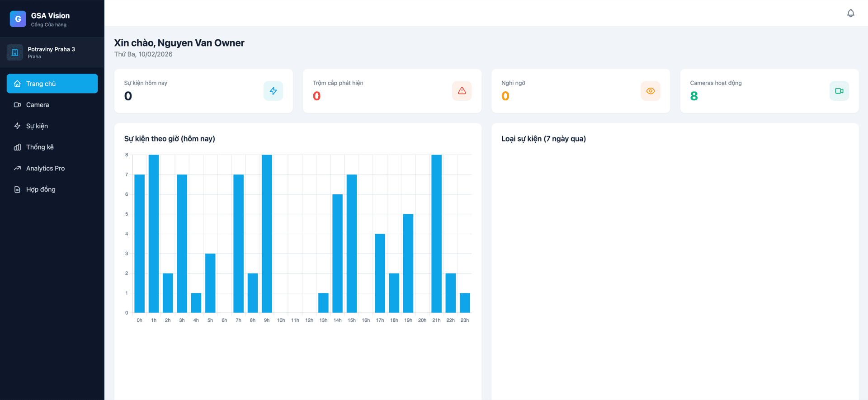
Task: Click the 1h bar in hourly chart
Action: pyautogui.click(x=154, y=234)
